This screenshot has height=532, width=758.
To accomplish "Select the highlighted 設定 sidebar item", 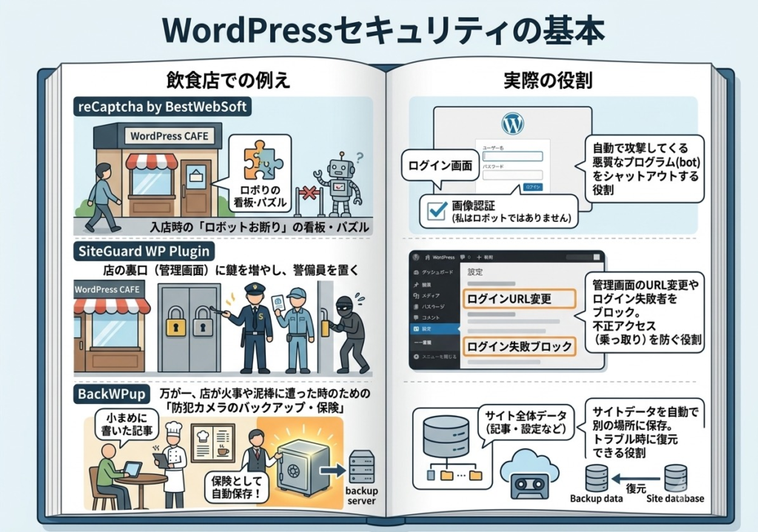I will click(x=434, y=329).
